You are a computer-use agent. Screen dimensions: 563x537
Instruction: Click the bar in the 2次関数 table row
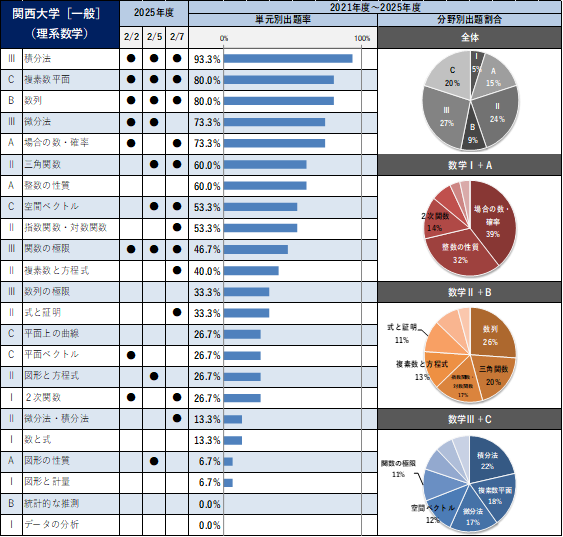coord(242,398)
